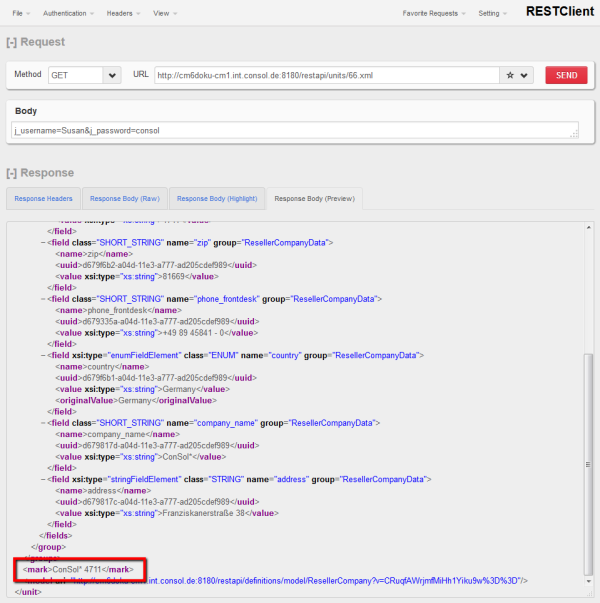
Task: Collapse the Response section with [-]
Action: (x=14, y=173)
